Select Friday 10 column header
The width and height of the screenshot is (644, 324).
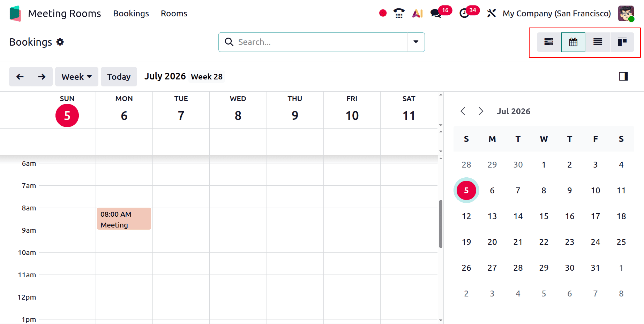tap(352, 110)
